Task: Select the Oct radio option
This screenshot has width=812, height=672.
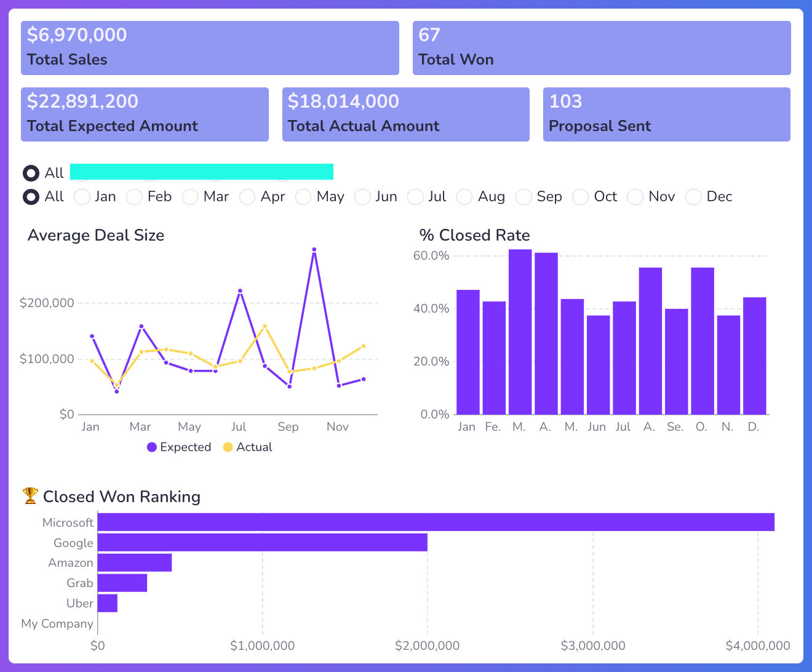Action: 580,197
